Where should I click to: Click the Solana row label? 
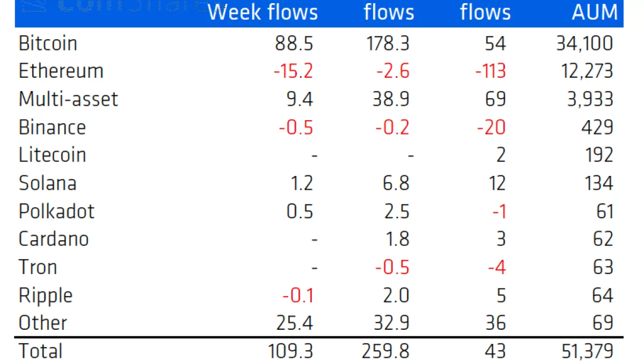[47, 183]
